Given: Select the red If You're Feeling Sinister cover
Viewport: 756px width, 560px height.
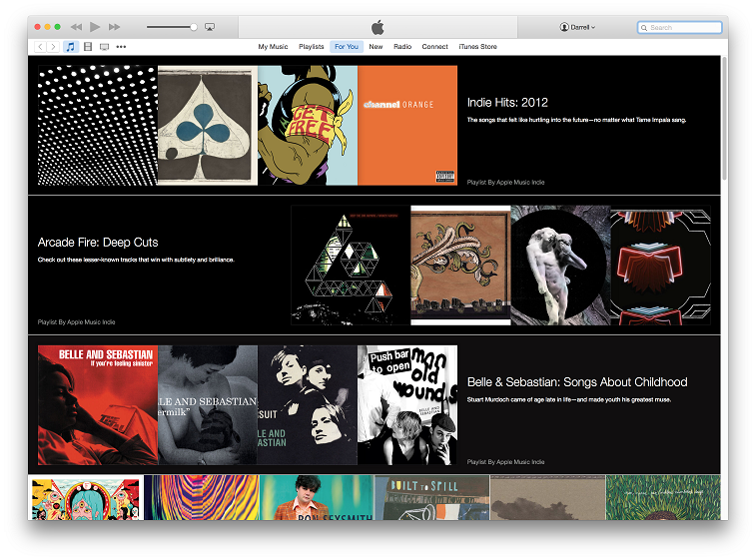Looking at the screenshot, I should [x=98, y=405].
